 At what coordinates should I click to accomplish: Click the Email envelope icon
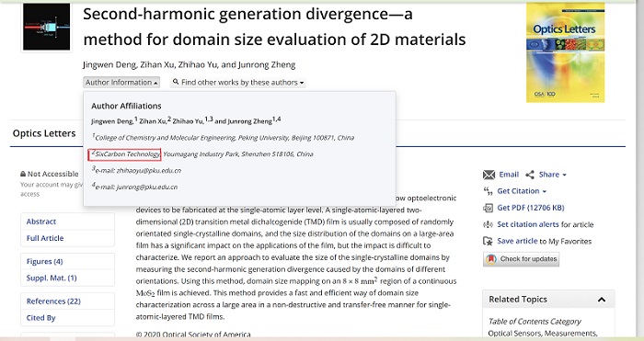[x=489, y=175]
